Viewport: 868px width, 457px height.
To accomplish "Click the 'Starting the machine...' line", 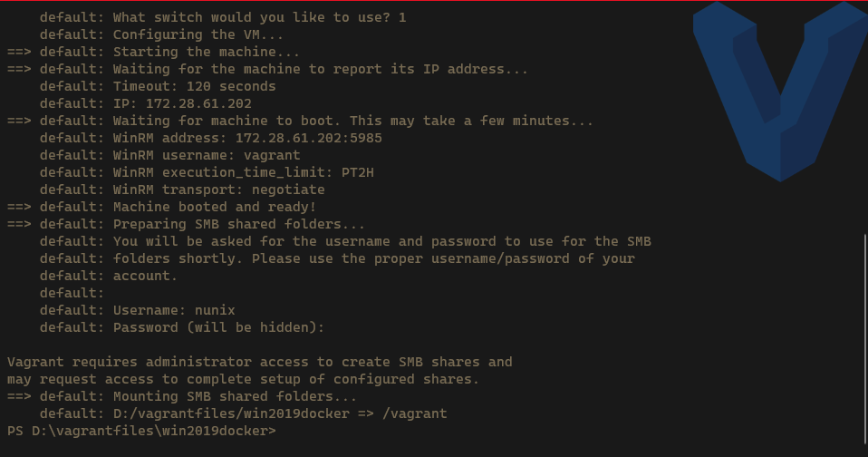I will click(x=206, y=52).
